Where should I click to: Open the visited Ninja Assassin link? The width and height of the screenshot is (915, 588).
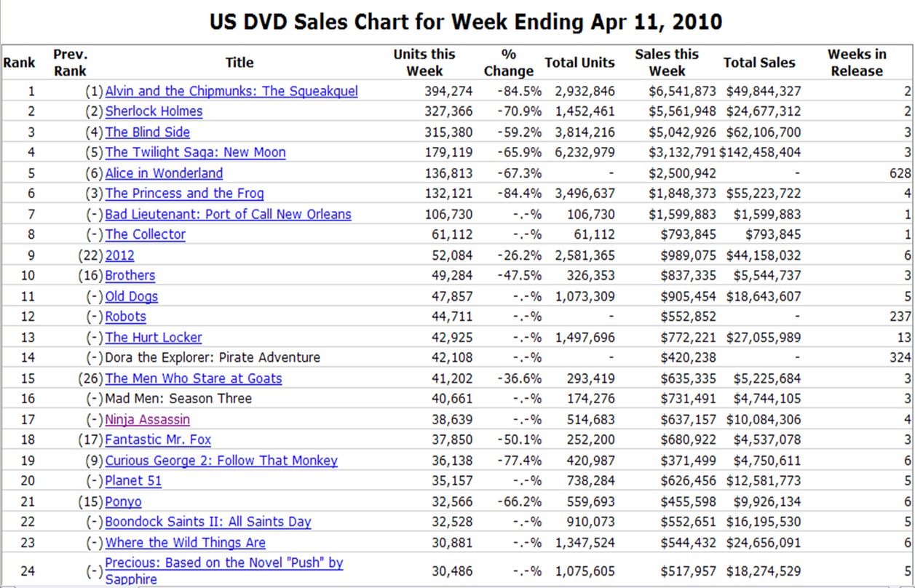tap(147, 420)
